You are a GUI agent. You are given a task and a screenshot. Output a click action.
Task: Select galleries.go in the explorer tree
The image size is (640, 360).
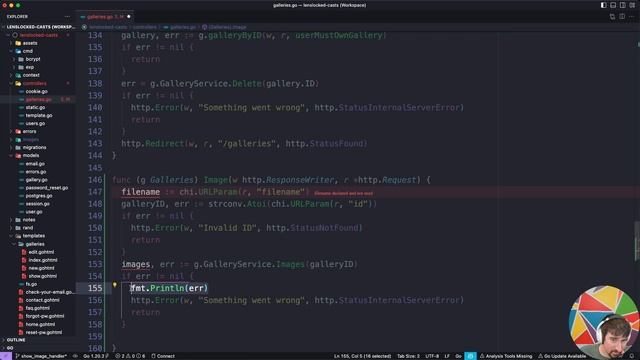pyautogui.click(x=38, y=100)
